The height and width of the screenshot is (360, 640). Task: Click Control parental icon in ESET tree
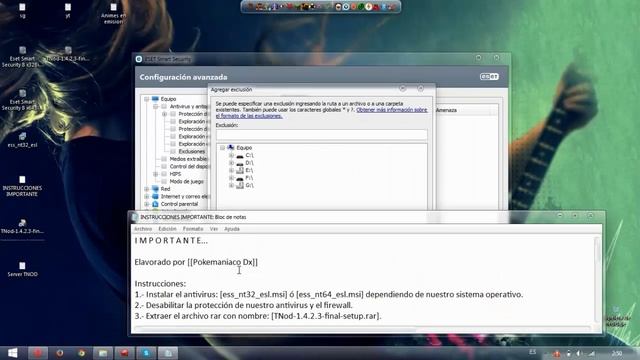click(155, 204)
